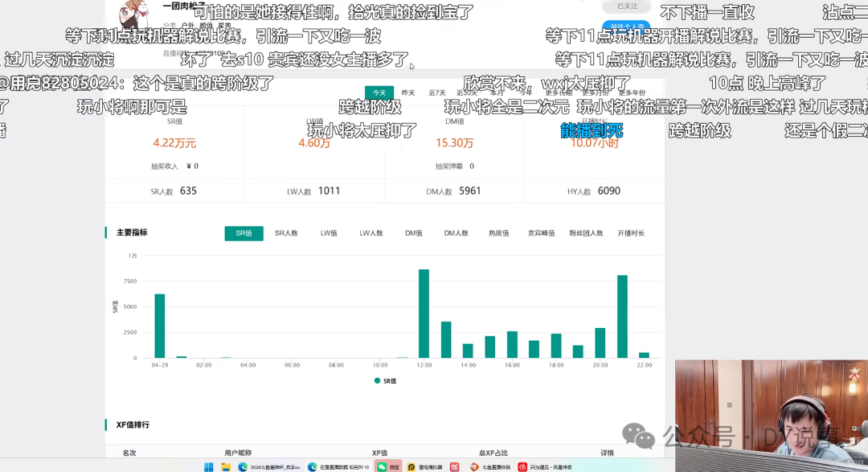Viewport: 868px width, 472px height.
Task: Open the Windows Start menu
Action: pyautogui.click(x=208, y=467)
